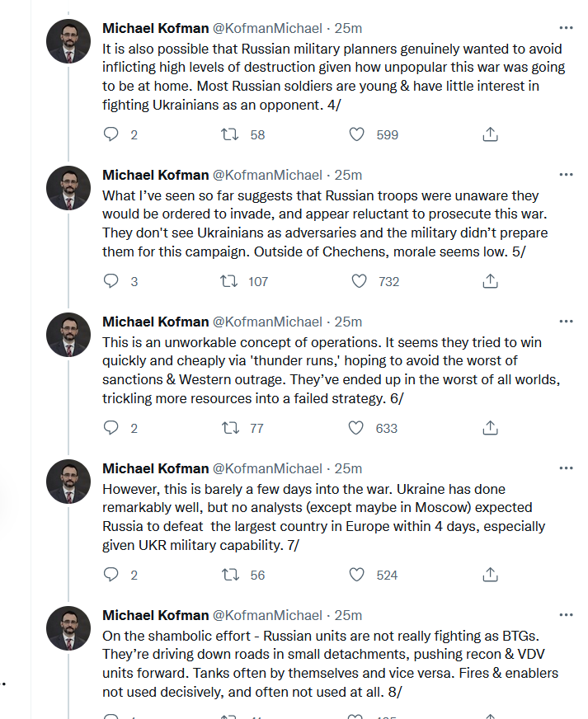Open the tweet text about BTGs 8/

[330, 664]
